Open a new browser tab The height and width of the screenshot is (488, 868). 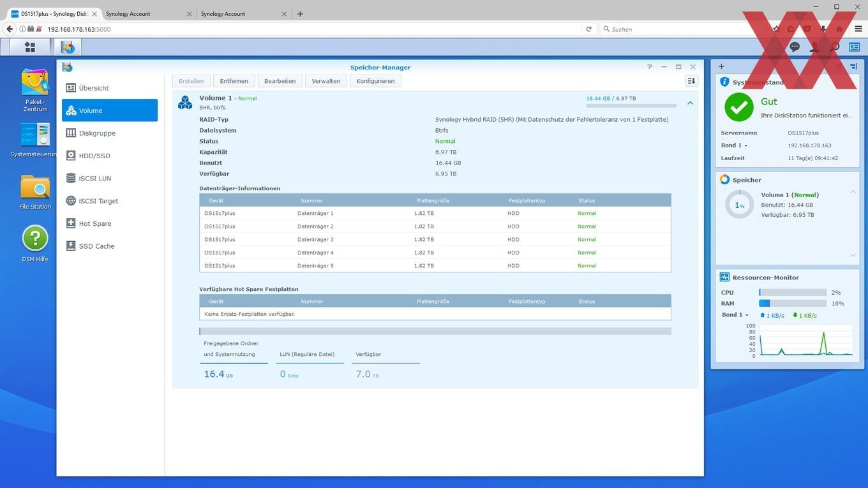click(300, 13)
